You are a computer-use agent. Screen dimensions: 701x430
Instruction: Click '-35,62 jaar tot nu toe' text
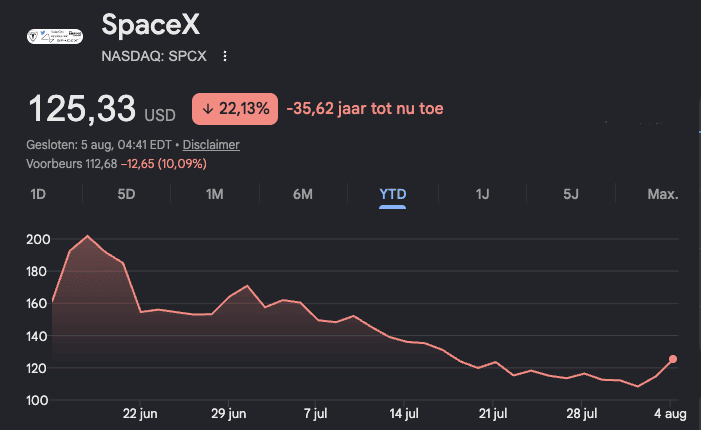(365, 109)
